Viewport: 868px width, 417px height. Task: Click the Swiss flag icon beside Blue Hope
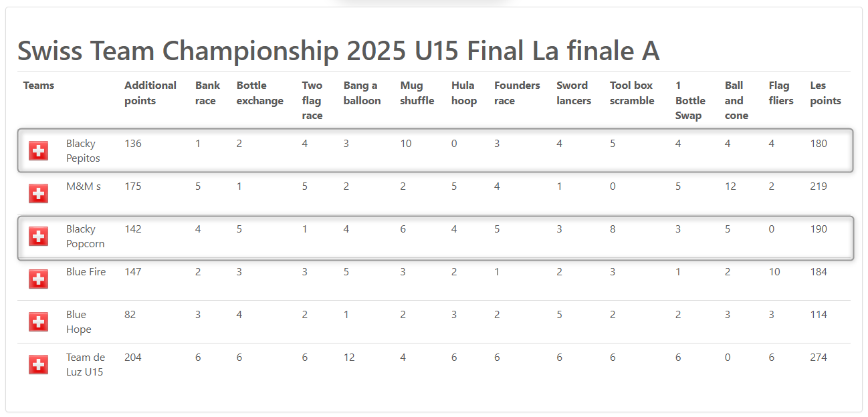pos(39,322)
